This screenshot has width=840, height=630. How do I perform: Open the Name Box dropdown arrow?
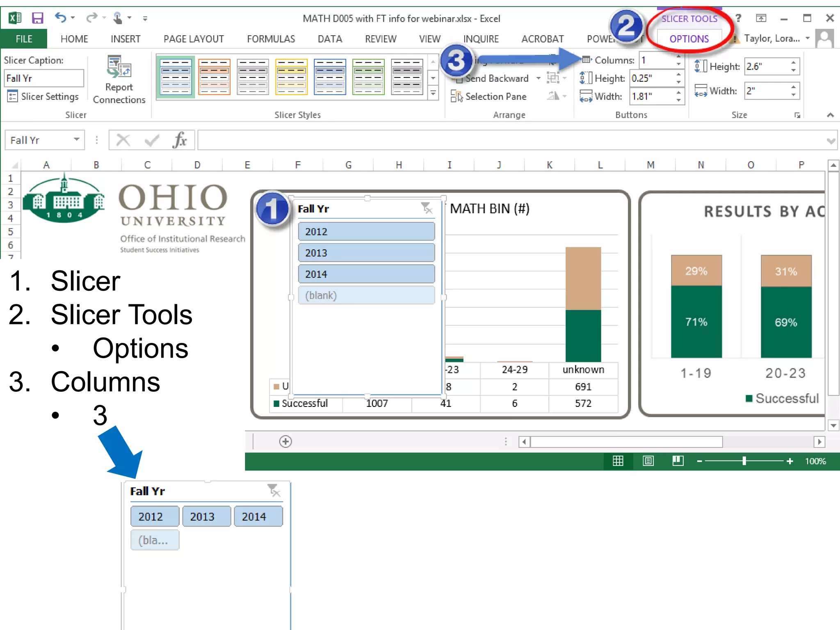click(76, 140)
